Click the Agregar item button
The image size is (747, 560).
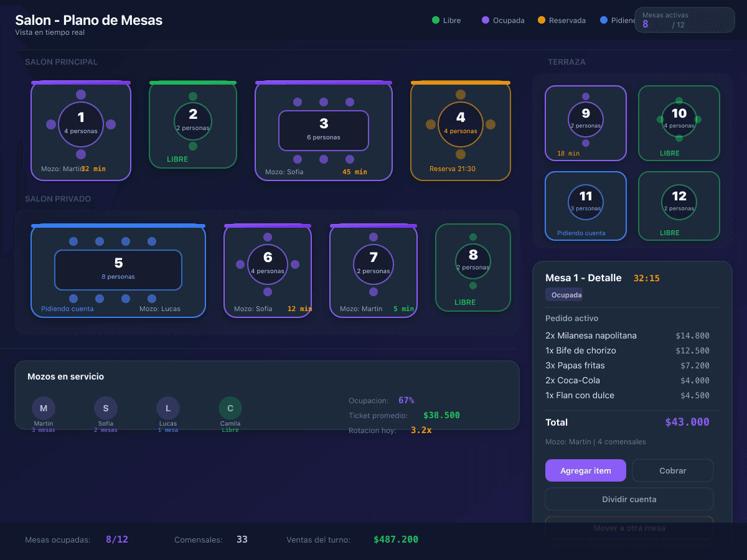(585, 470)
